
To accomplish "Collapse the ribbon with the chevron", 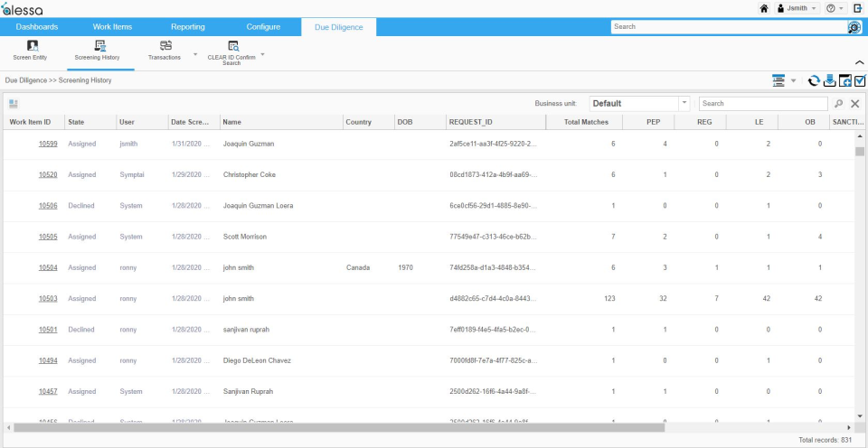I will 858,62.
